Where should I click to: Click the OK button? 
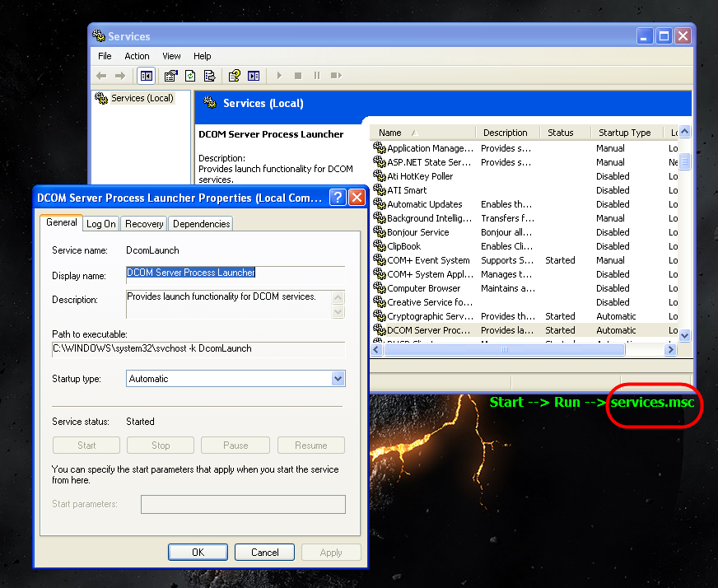pos(198,553)
